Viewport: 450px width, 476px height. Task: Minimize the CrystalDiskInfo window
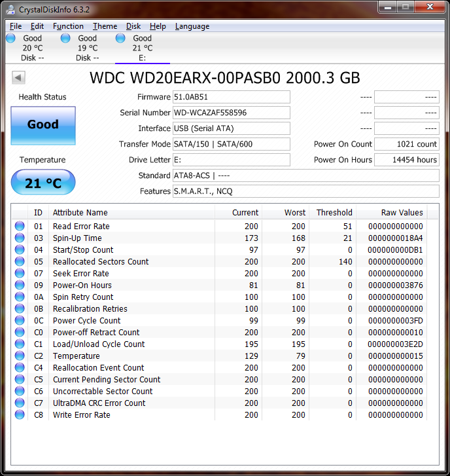388,7
